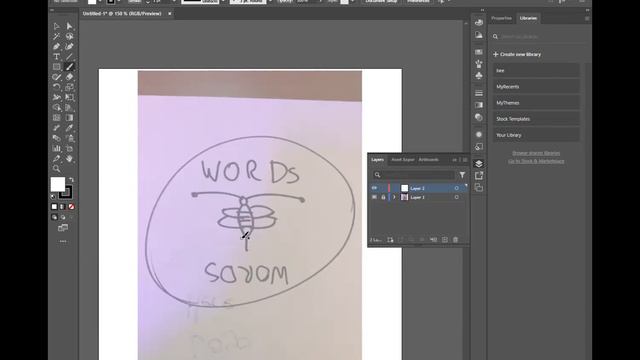Open the Artboards panel dock icon

point(479,187)
